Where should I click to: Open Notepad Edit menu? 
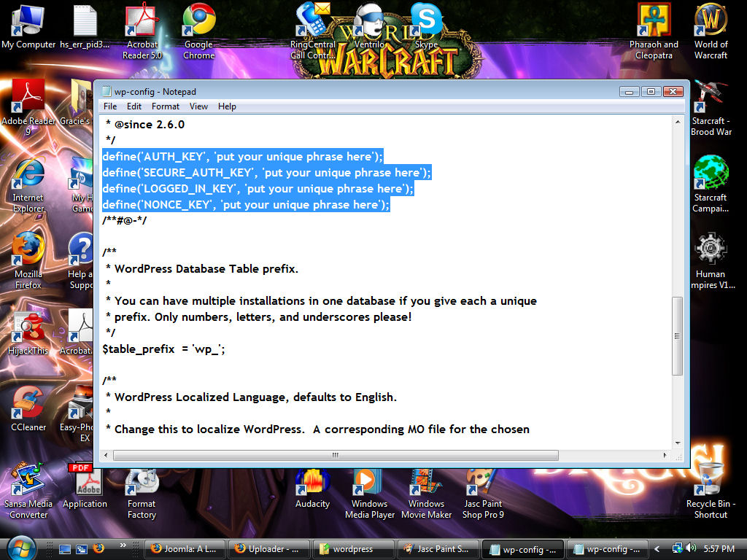click(134, 106)
